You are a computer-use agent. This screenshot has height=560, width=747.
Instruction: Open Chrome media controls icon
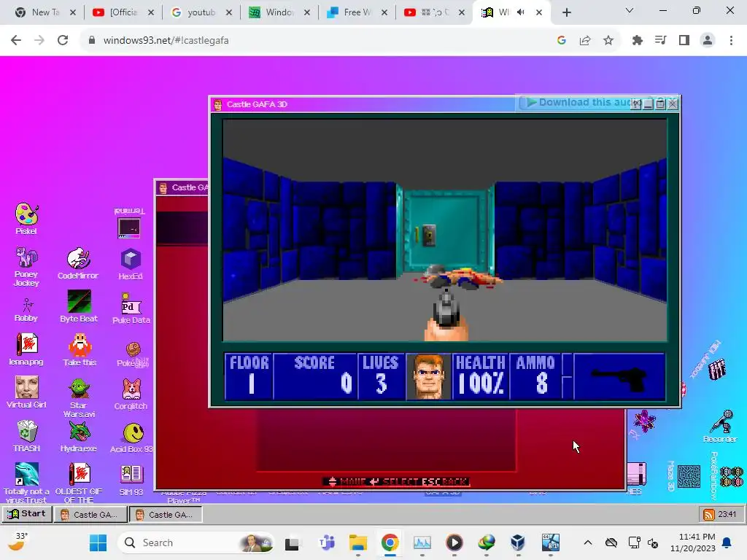point(661,41)
